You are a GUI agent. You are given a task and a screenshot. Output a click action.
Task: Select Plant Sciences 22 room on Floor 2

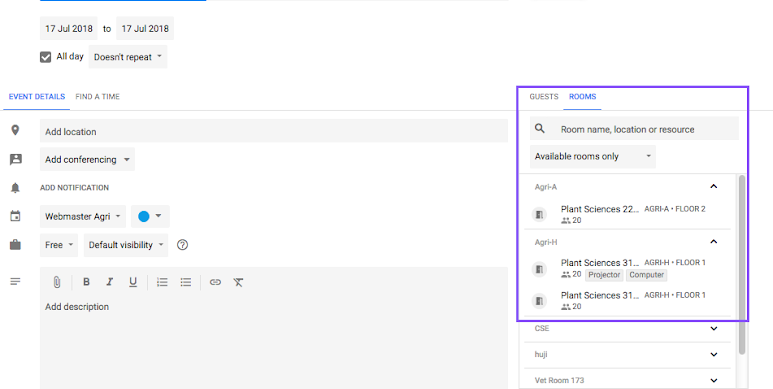point(627,214)
